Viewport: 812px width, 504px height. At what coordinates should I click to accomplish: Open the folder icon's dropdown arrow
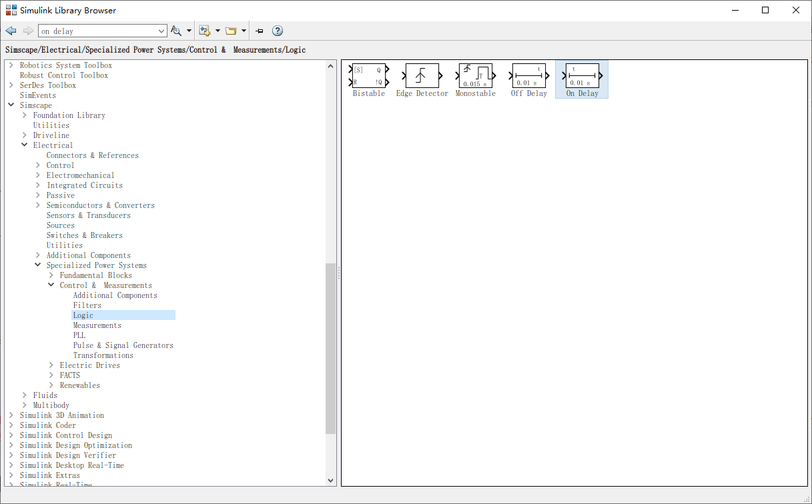point(244,31)
